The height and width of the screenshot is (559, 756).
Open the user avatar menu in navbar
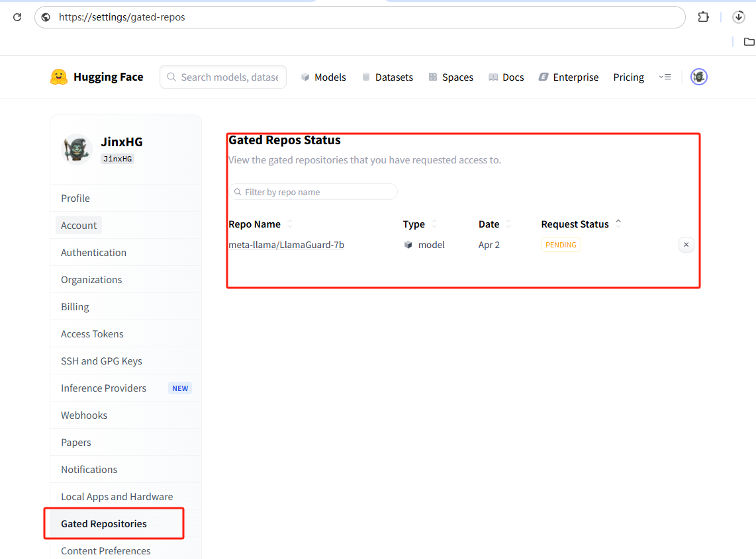coord(698,77)
